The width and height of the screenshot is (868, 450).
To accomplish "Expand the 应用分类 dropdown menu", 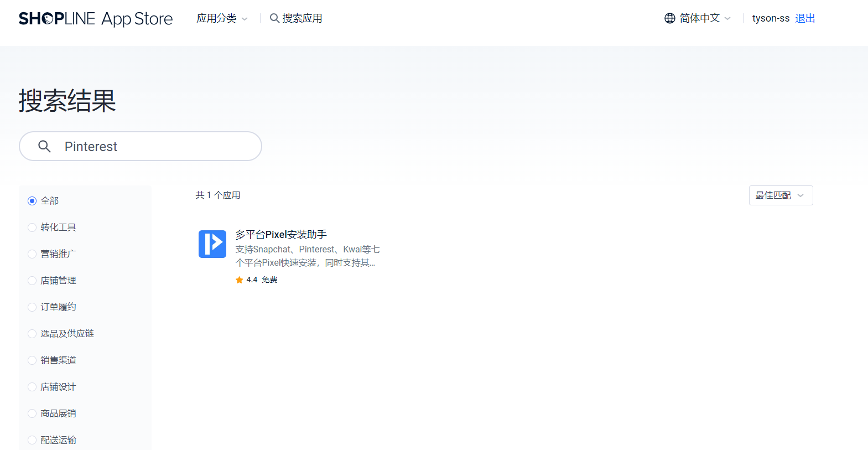I will 222,18.
